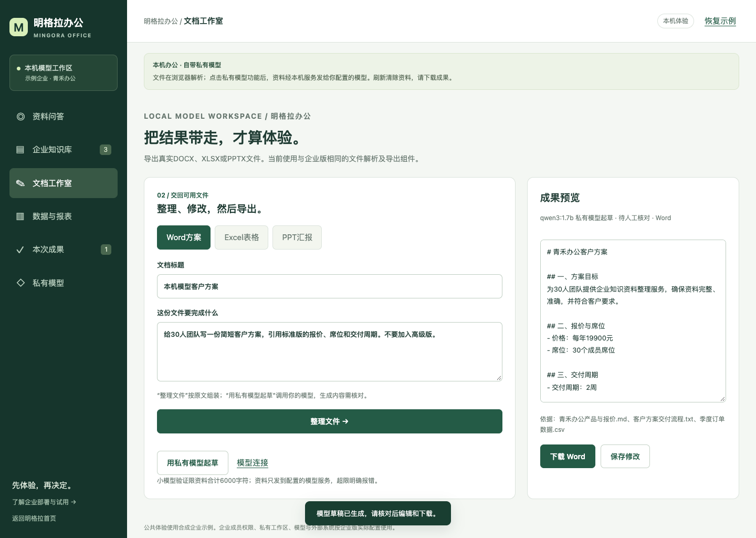Click the 数据与报表 table icon
This screenshot has width=756, height=538.
click(x=20, y=216)
